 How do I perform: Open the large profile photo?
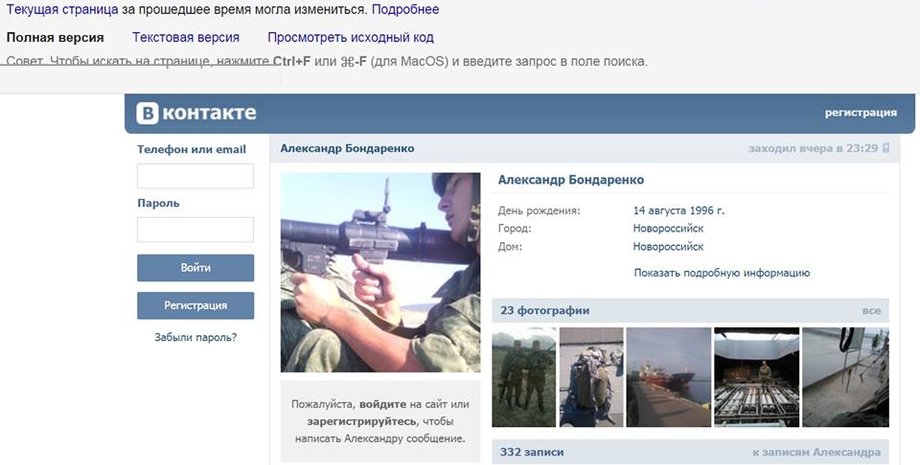pos(380,272)
